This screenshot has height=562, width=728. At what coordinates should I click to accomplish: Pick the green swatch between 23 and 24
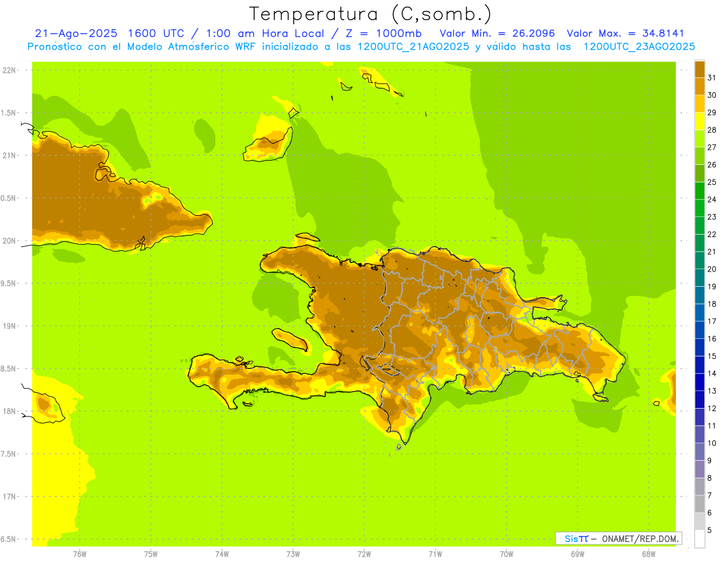699,208
